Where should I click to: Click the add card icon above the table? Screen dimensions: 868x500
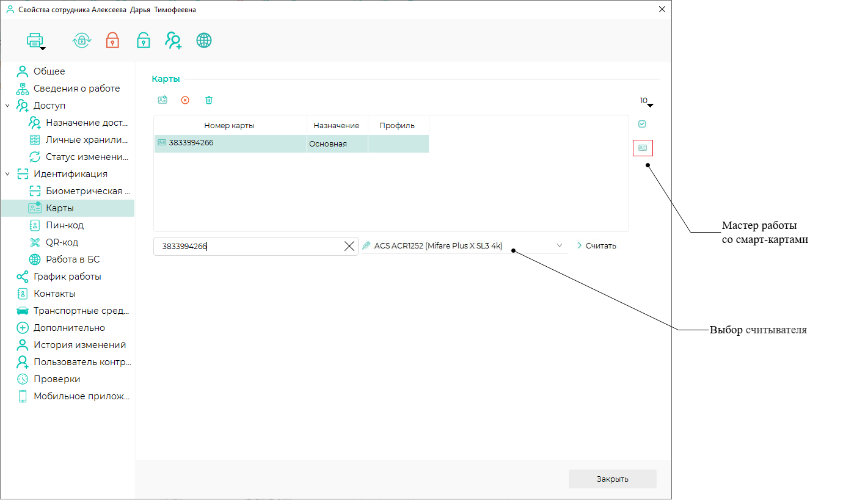pos(162,100)
